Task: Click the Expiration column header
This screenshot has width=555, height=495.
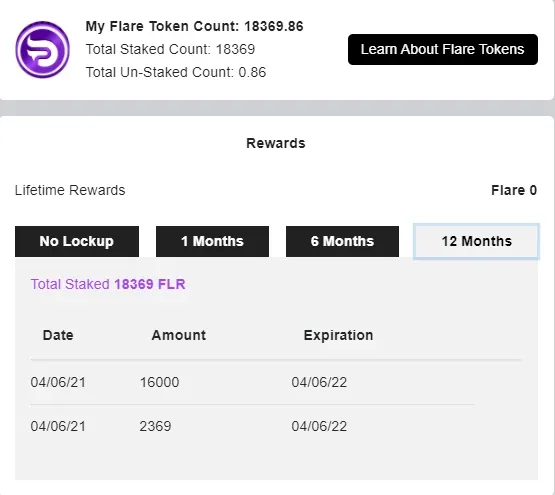Action: (x=338, y=335)
